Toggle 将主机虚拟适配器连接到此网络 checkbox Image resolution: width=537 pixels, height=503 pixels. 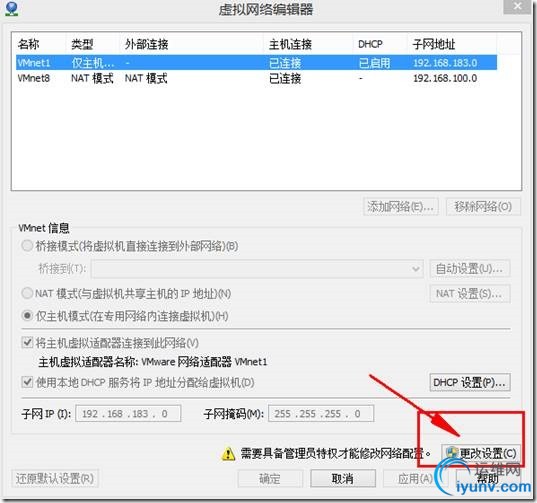coord(27,342)
